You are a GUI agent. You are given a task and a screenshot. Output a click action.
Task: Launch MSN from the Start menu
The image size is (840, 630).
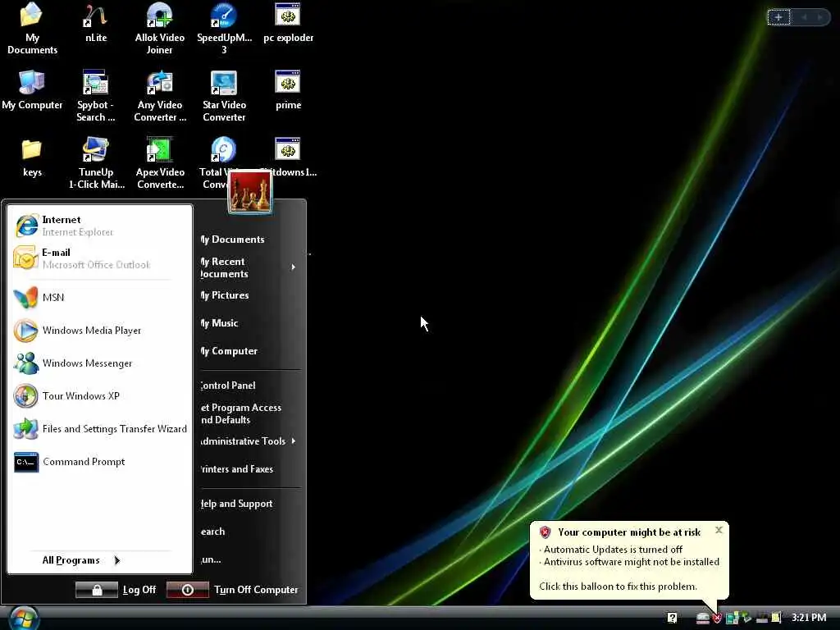pos(99,297)
